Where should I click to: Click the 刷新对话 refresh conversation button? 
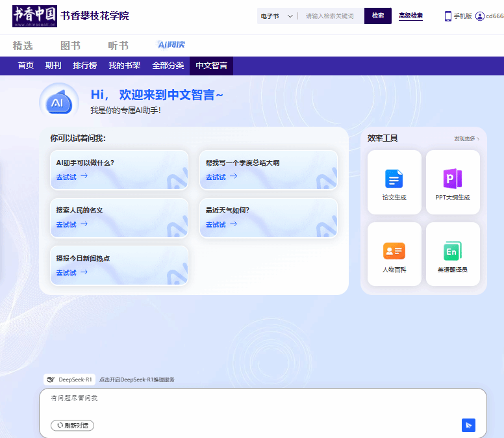click(72, 426)
